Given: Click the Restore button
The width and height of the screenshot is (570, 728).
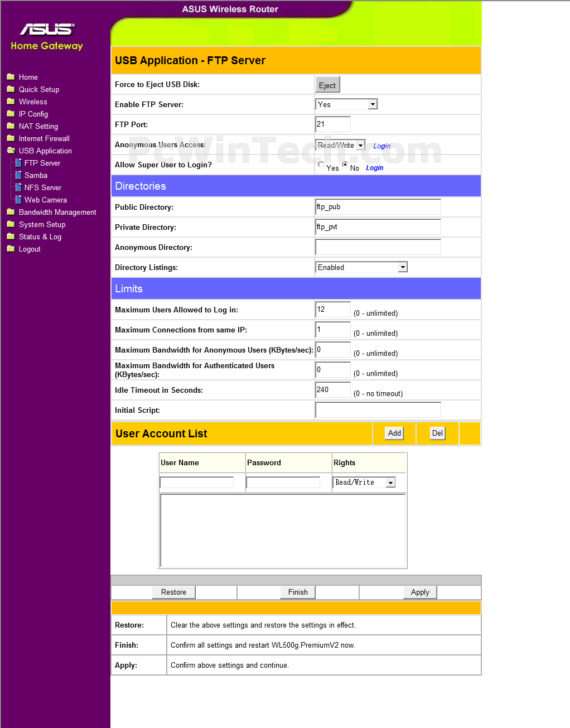Looking at the screenshot, I should (173, 592).
